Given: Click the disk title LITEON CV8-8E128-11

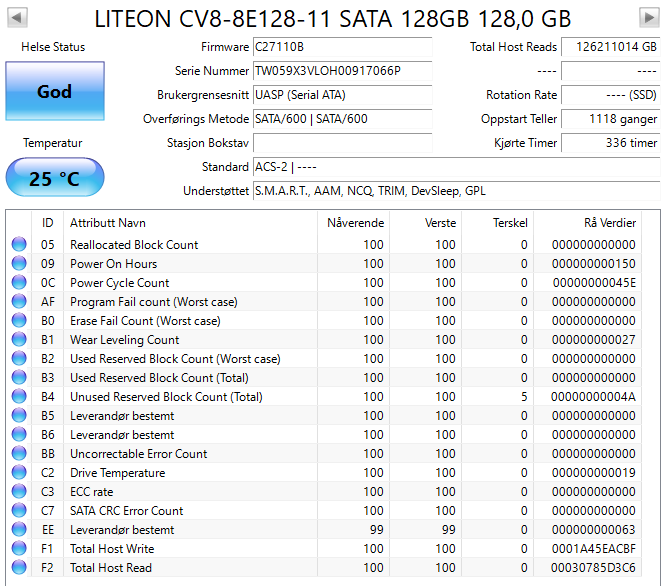Looking at the screenshot, I should pyautogui.click(x=332, y=19).
